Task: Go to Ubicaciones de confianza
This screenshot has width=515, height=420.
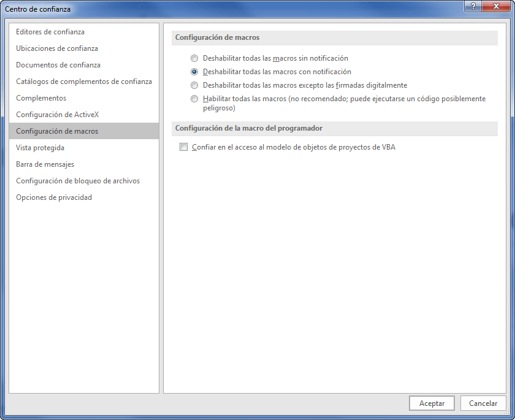Action: coord(57,48)
